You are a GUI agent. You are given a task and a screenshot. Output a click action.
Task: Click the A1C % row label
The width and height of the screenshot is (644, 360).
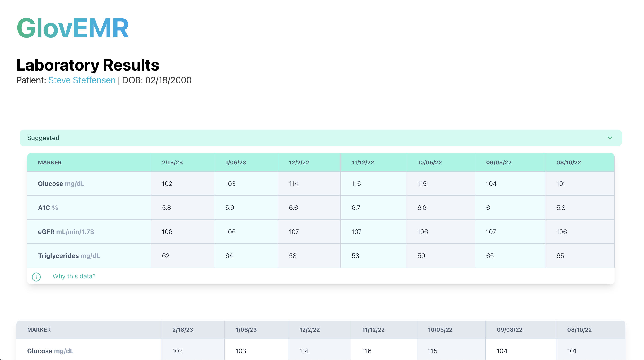(x=48, y=208)
